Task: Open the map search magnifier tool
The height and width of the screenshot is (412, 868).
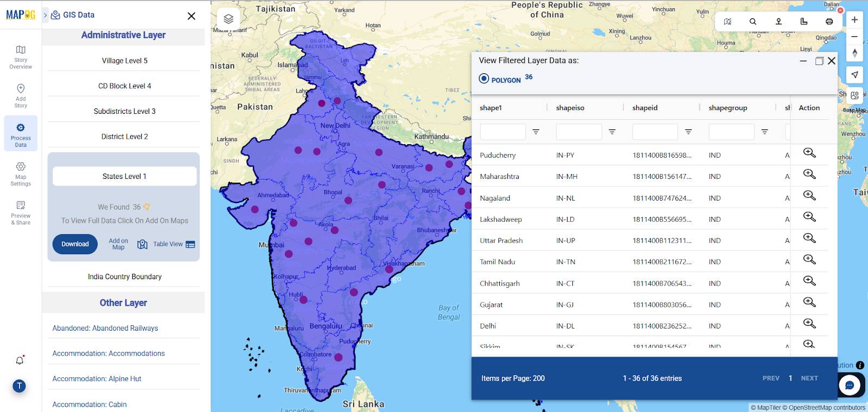Action: tap(753, 22)
